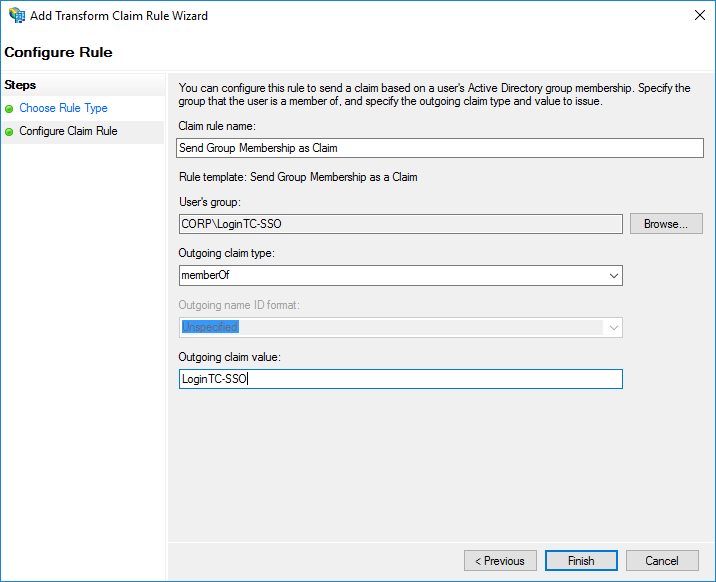This screenshot has height=582, width=716.
Task: Browse for a user's group
Action: (x=666, y=224)
